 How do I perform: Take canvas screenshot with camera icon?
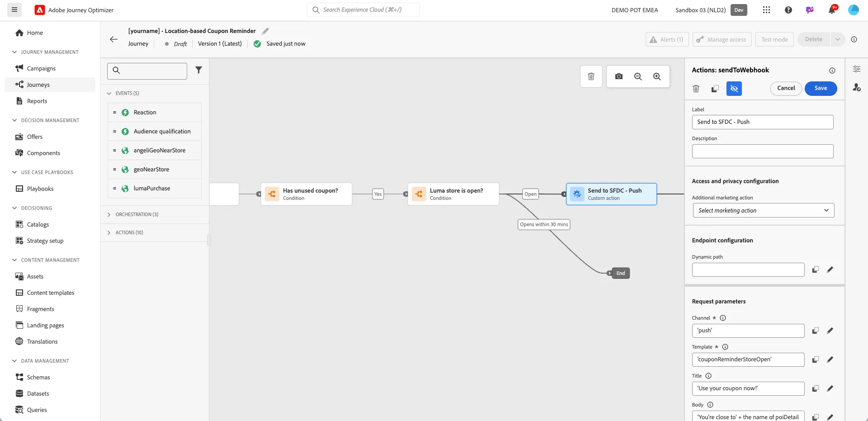[619, 76]
